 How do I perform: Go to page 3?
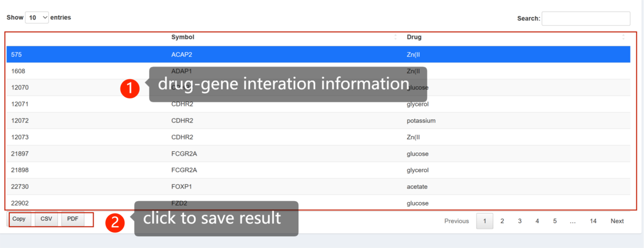tap(520, 221)
